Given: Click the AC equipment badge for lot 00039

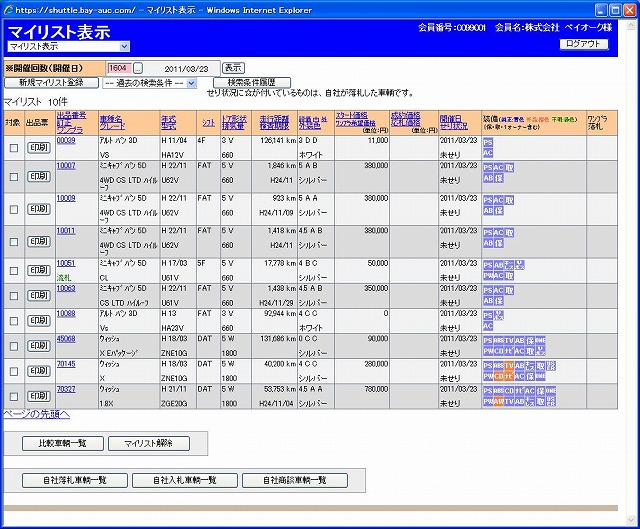Looking at the screenshot, I should pyautogui.click(x=488, y=153).
